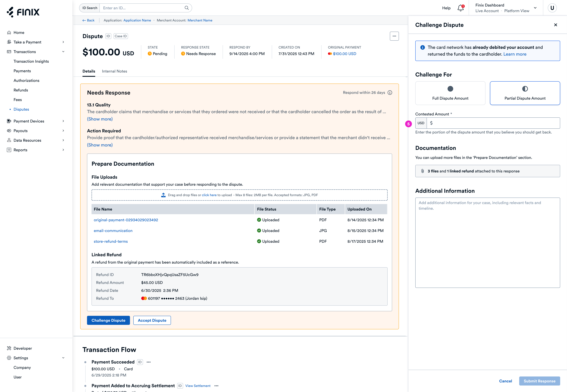The height and width of the screenshot is (392, 567).
Task: Select Full Dispute Amount option
Action: (450, 93)
